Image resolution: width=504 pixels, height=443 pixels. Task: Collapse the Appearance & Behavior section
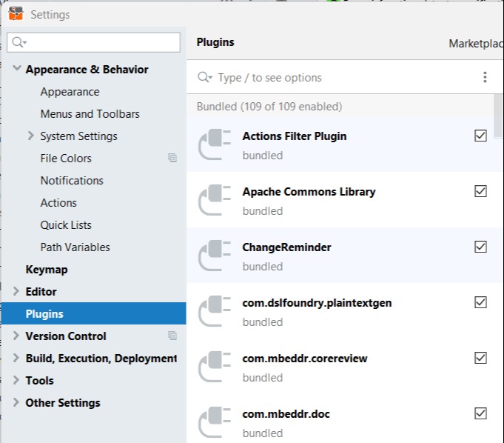[x=17, y=69]
